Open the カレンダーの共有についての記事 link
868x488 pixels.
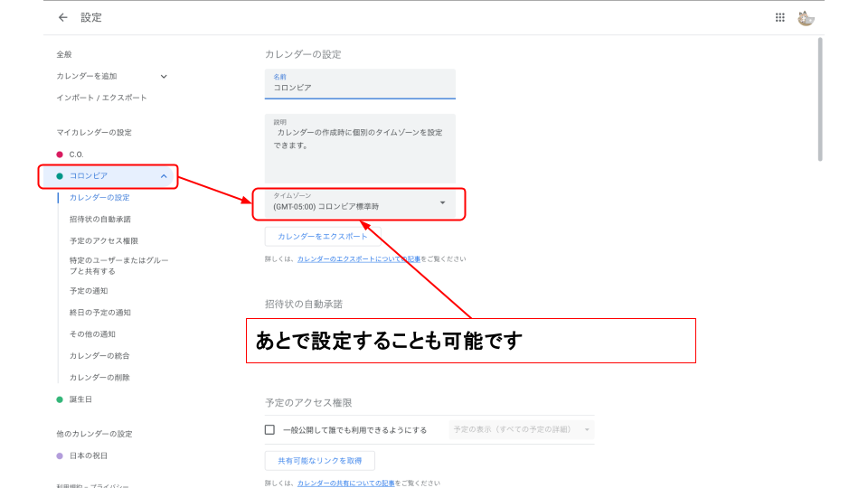345,483
